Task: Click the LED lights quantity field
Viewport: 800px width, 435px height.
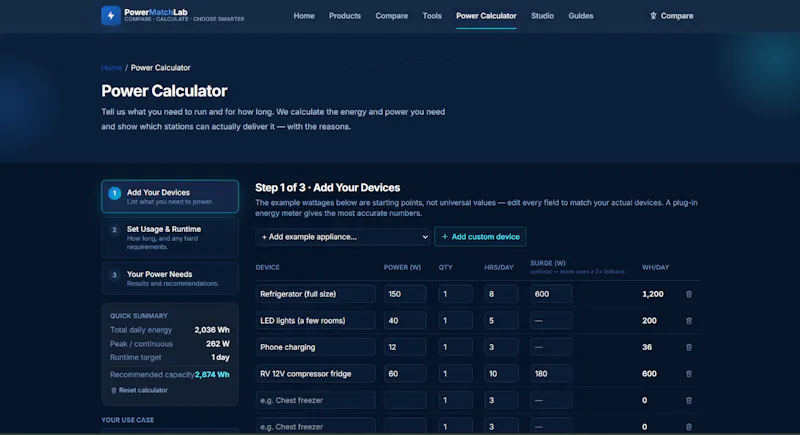Action: pyautogui.click(x=455, y=321)
